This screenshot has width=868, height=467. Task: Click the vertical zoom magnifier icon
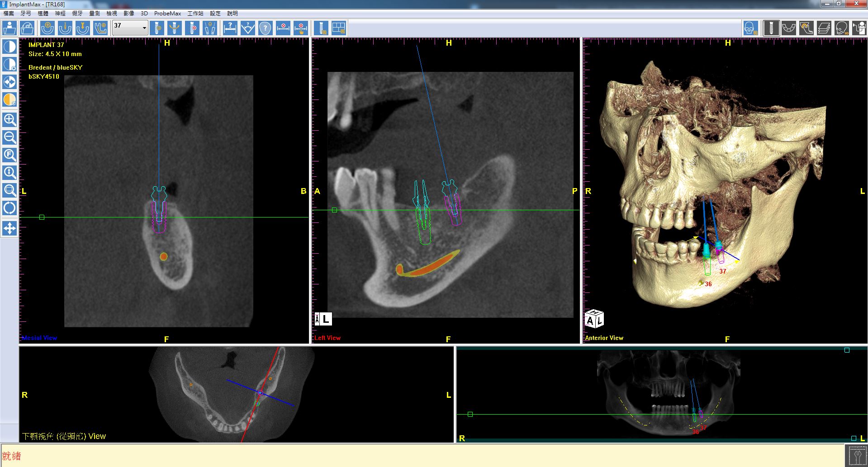coord(9,173)
